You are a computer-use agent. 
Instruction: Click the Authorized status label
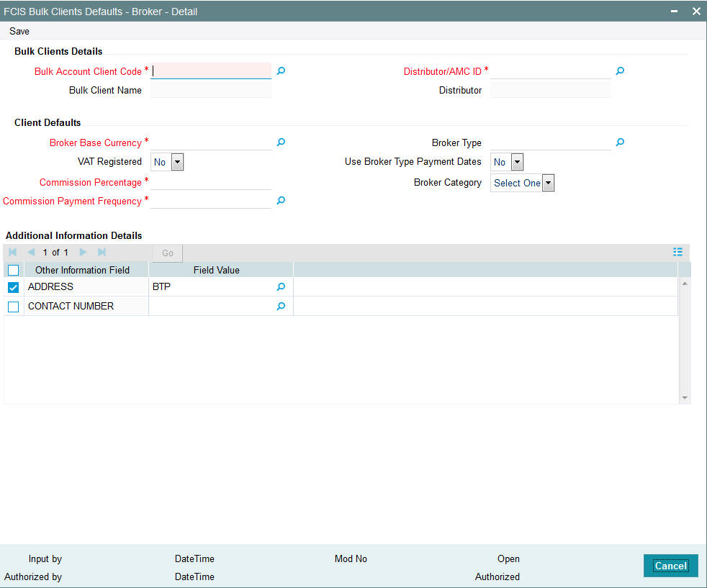497,576
